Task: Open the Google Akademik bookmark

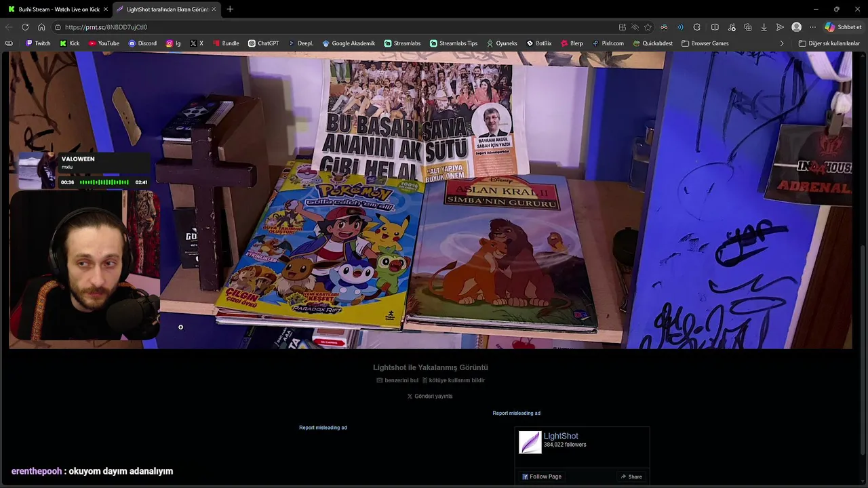Action: coord(349,43)
